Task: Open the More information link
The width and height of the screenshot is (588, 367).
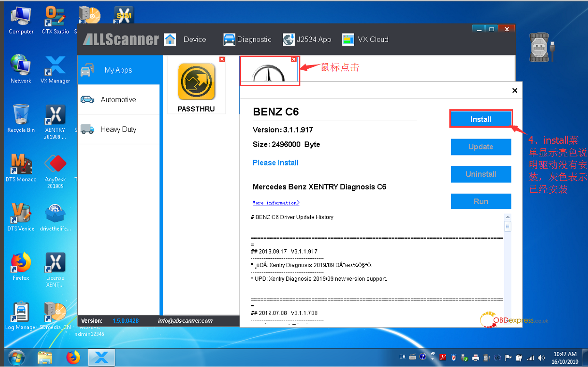Action: pyautogui.click(x=276, y=203)
